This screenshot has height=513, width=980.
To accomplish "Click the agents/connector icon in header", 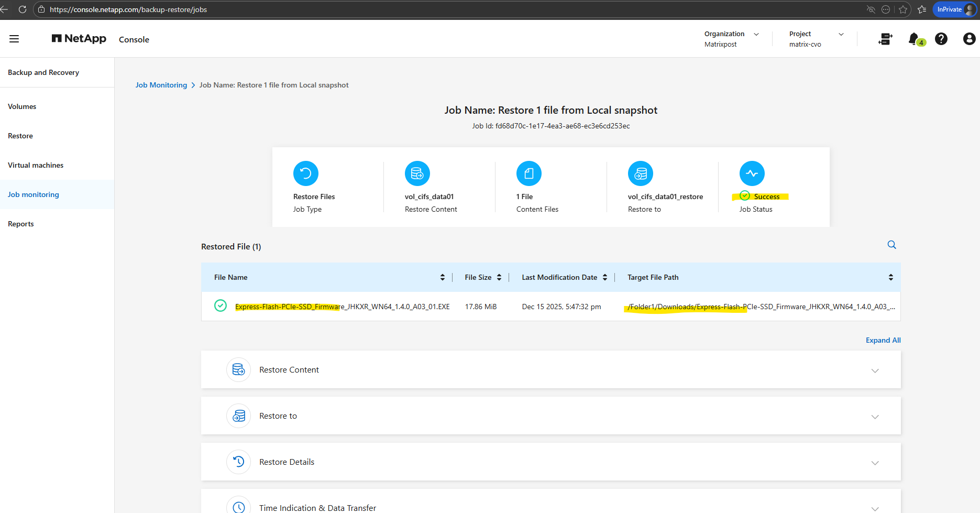I will point(885,39).
